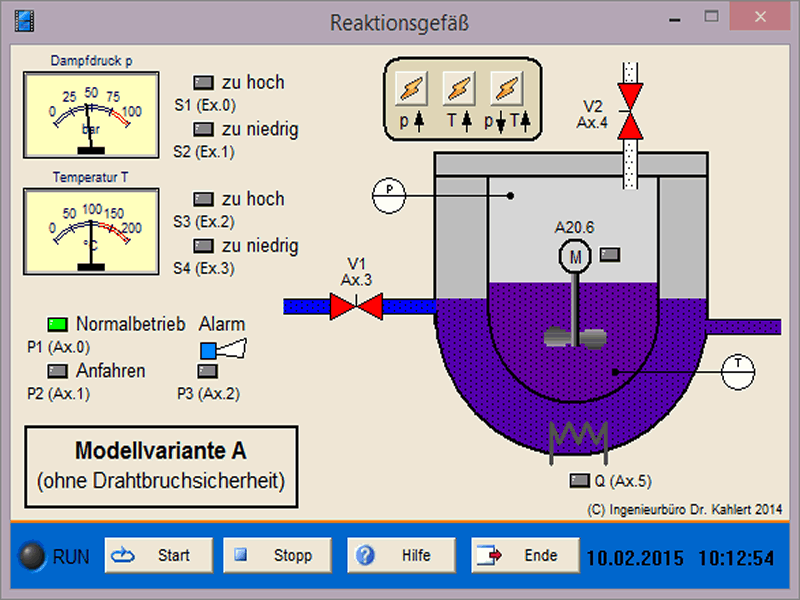This screenshot has width=800, height=600.
Task: Open Hilfe help
Action: [392, 555]
